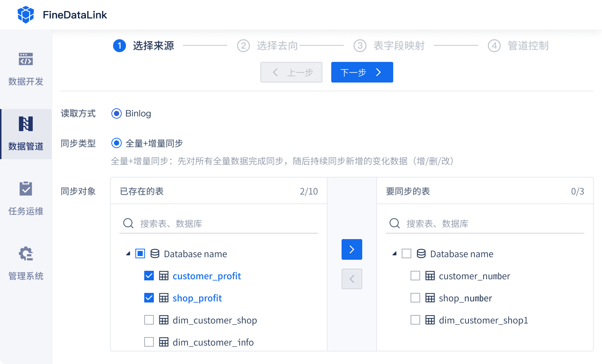Click table icon beside dim_customer_shop1
The height and width of the screenshot is (364, 602).
tap(430, 320)
